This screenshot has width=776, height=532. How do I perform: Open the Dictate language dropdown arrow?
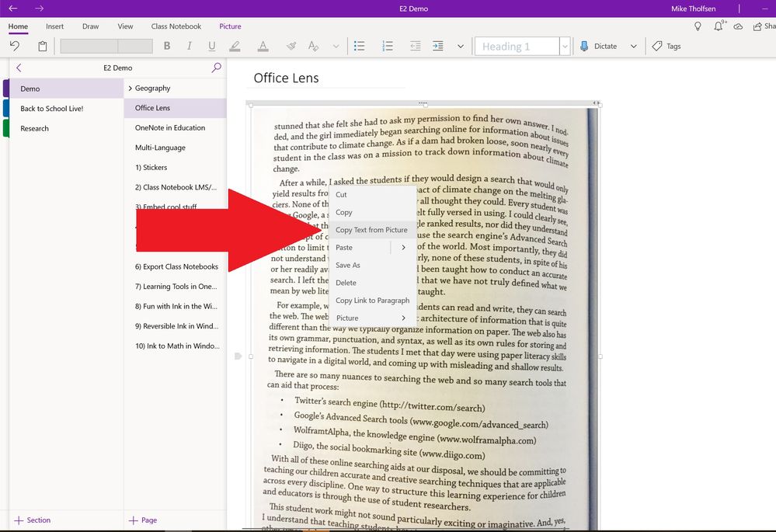[x=634, y=46]
